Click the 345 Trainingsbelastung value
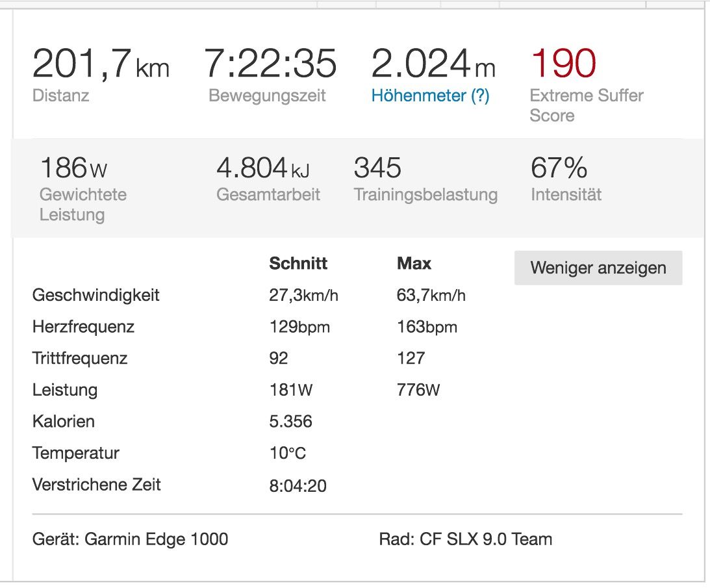Viewport: 710px width, 588px height. click(377, 168)
